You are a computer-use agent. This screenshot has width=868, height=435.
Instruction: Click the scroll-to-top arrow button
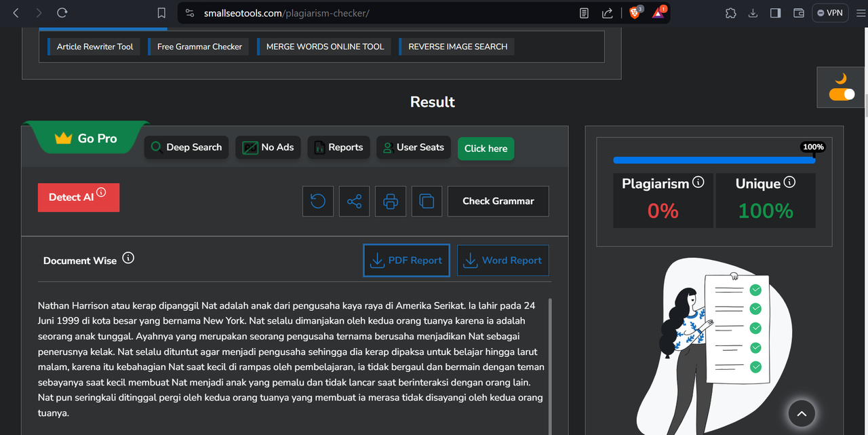(x=802, y=413)
